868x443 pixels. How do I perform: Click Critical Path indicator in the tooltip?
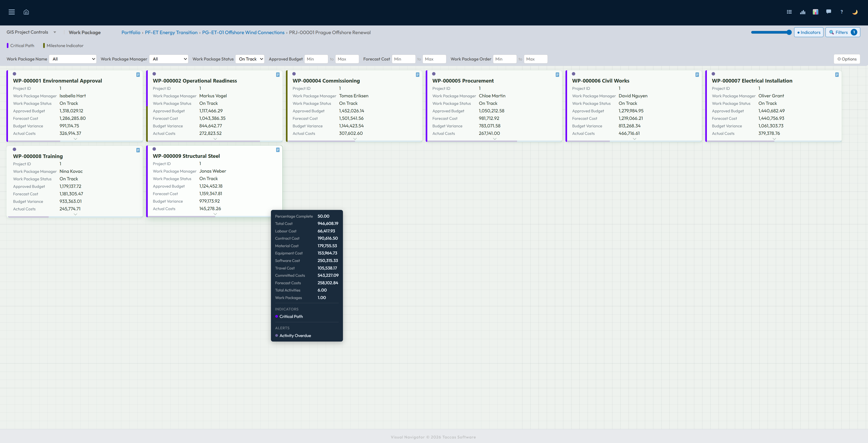289,317
